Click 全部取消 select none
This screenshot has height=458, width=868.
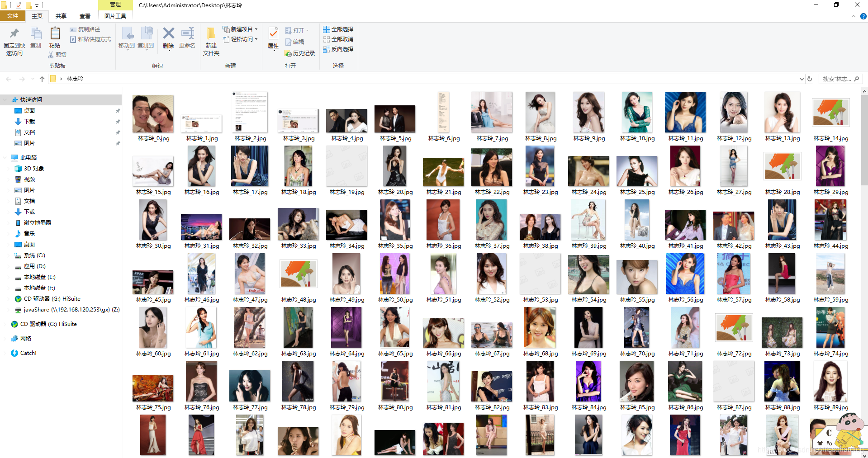338,39
